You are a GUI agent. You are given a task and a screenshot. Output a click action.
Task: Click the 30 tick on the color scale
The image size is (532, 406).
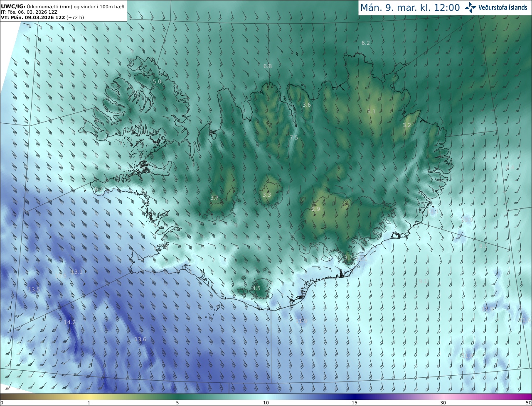click(443, 403)
